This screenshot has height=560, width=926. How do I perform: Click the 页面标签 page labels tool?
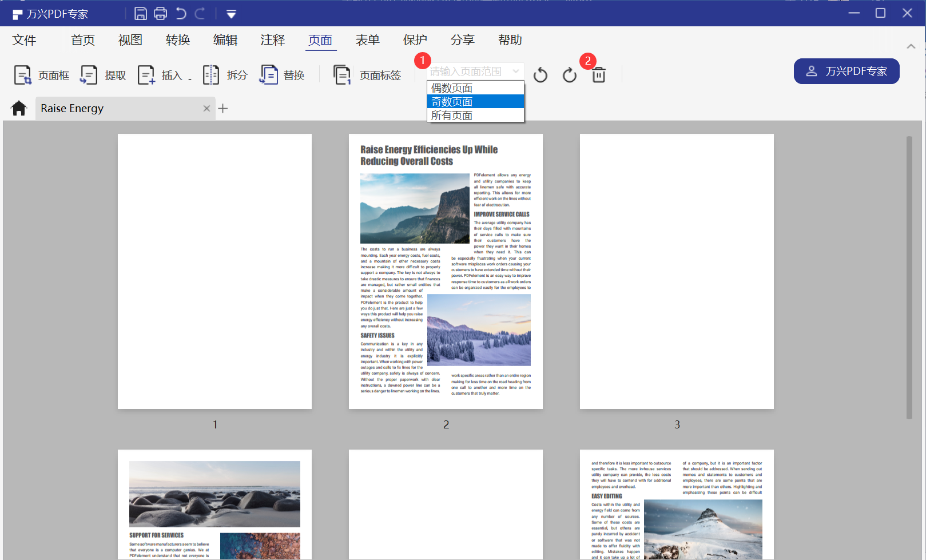pyautogui.click(x=367, y=76)
